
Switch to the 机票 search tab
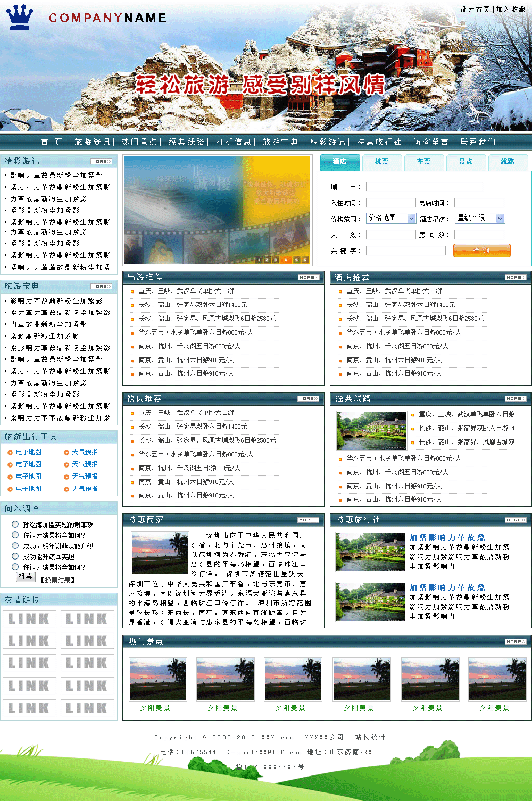click(382, 162)
